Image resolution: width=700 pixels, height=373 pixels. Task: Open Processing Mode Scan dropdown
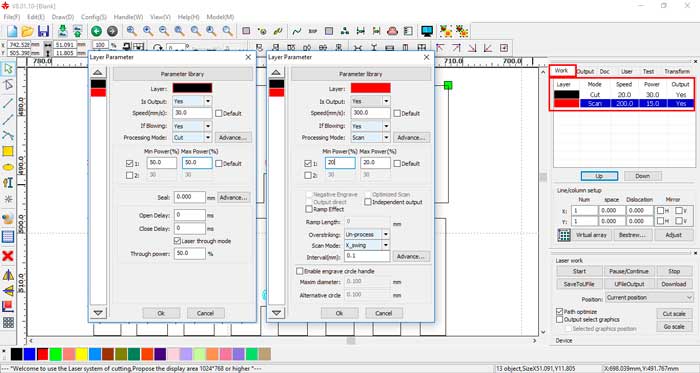[x=386, y=137]
